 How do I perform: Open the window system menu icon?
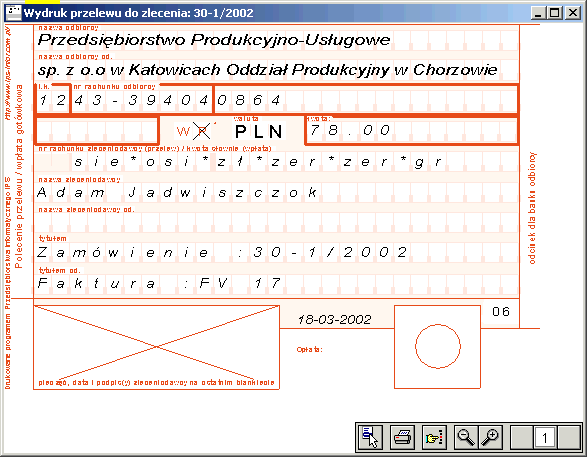click(13, 13)
